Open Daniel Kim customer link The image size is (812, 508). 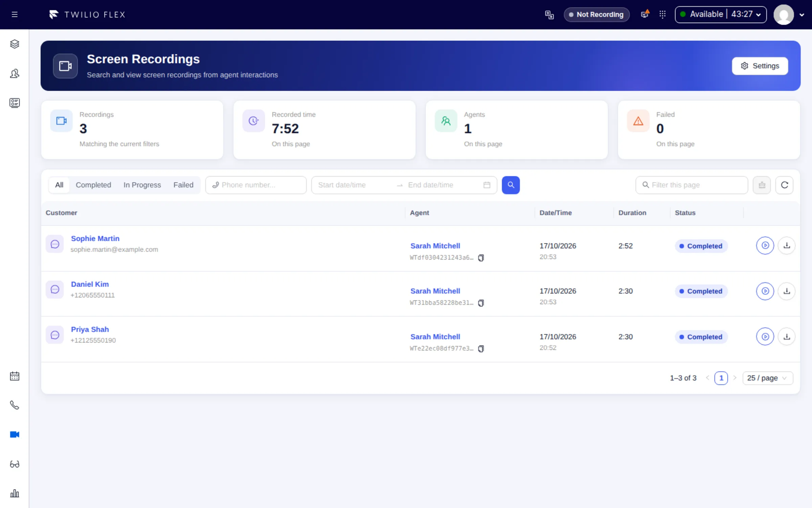coord(90,284)
